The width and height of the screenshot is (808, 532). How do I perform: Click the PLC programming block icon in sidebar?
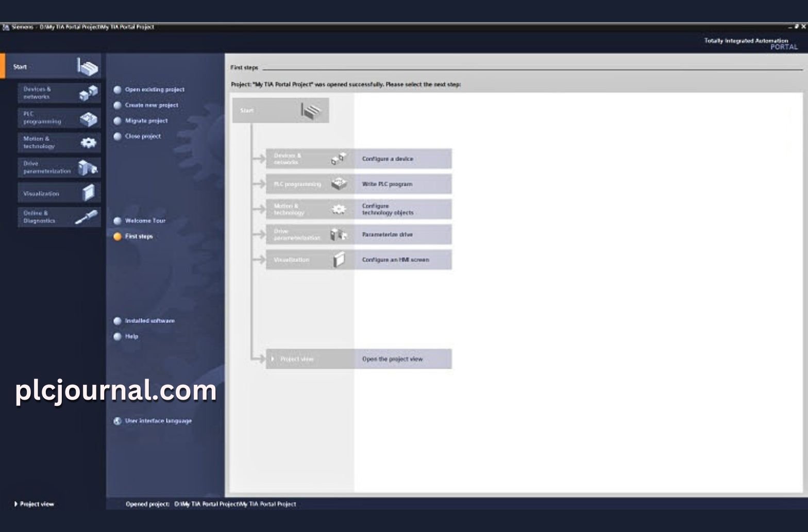(88, 118)
